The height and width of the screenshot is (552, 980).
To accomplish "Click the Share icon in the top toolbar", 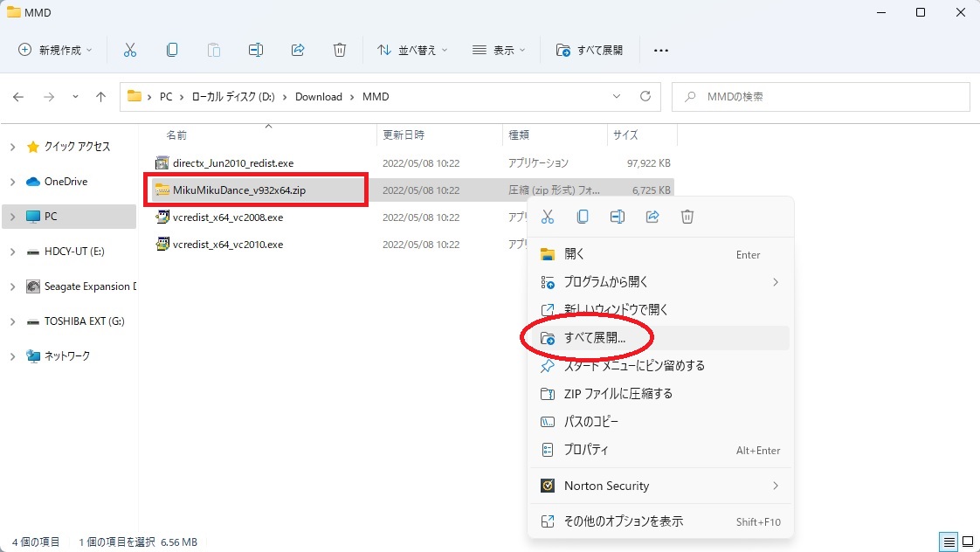I will 298,50.
